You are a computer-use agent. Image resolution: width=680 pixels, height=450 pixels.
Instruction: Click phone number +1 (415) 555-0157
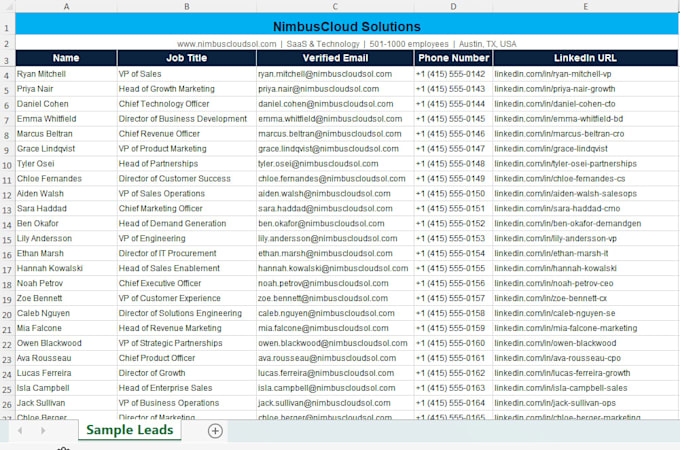[453, 298]
